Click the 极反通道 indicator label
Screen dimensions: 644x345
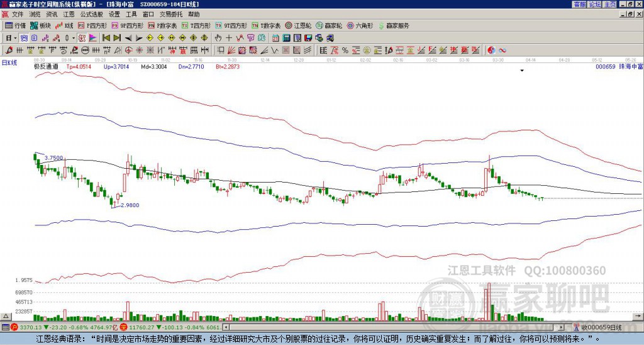tap(46, 66)
